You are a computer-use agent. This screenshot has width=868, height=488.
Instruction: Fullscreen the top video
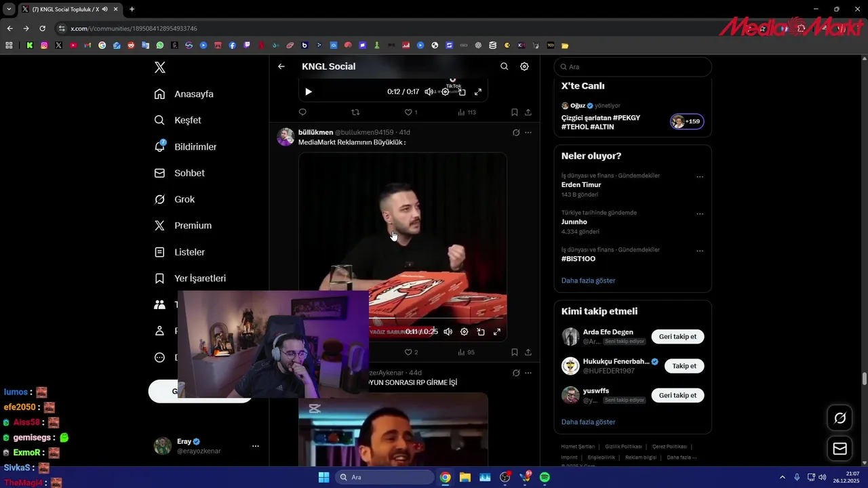pyautogui.click(x=478, y=91)
